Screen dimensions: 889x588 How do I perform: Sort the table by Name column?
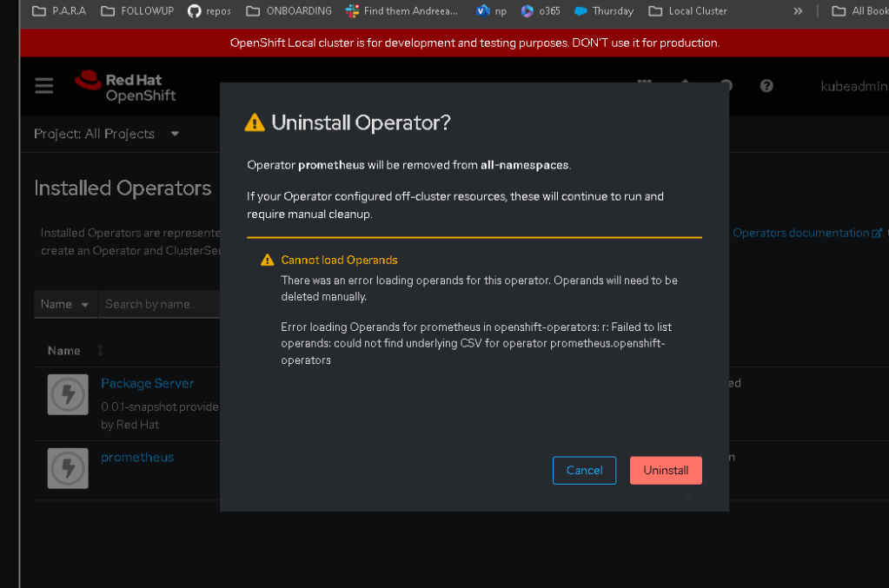tap(75, 351)
